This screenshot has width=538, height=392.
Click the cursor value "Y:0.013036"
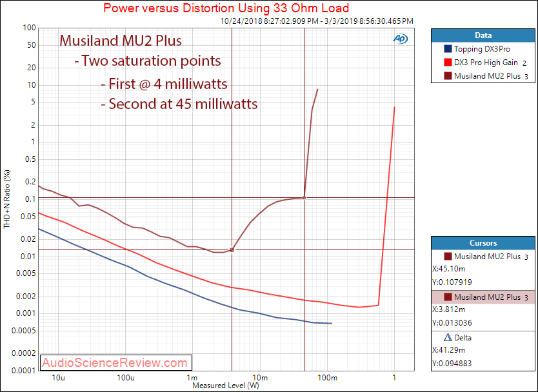coord(452,323)
